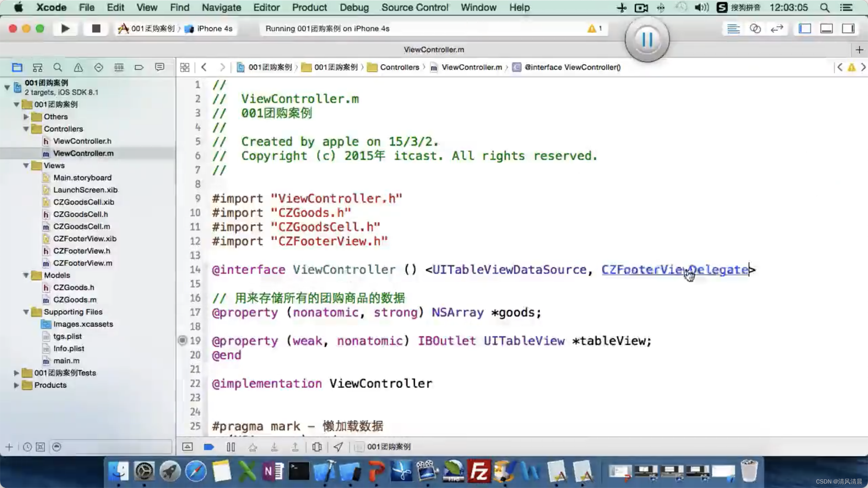The image size is (868, 488).
Task: Open the Test navigator tab
Action: point(98,67)
